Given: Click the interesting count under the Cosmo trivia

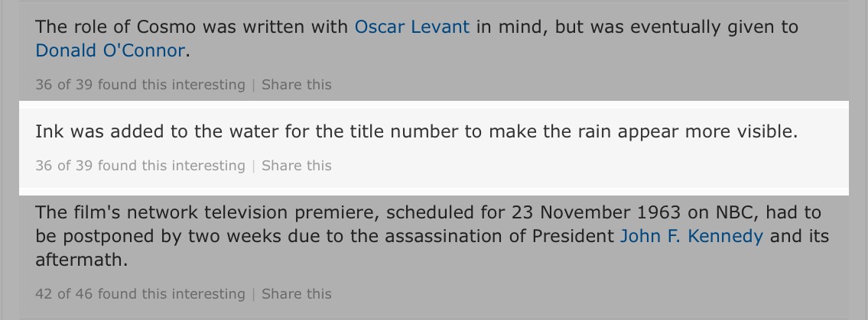Looking at the screenshot, I should [140, 85].
